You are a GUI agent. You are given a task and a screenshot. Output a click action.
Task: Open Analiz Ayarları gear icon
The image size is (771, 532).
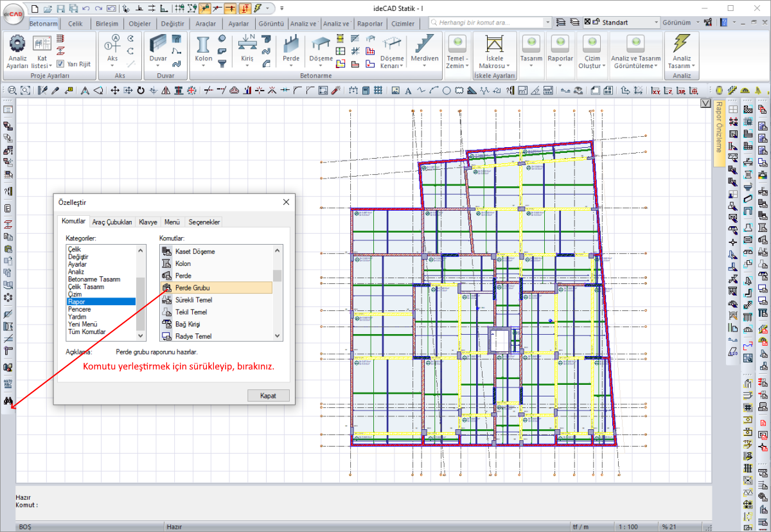coord(17,44)
